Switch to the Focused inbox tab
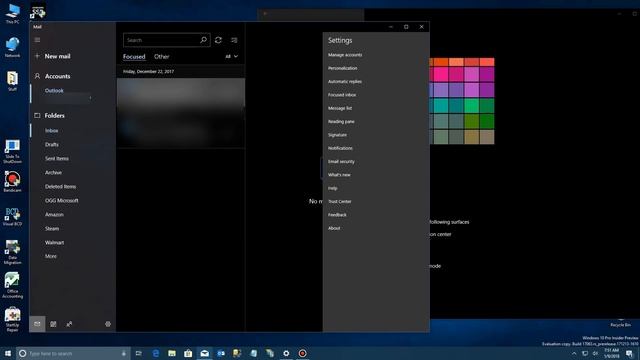Screen dimensions: 640x360 click(x=134, y=57)
